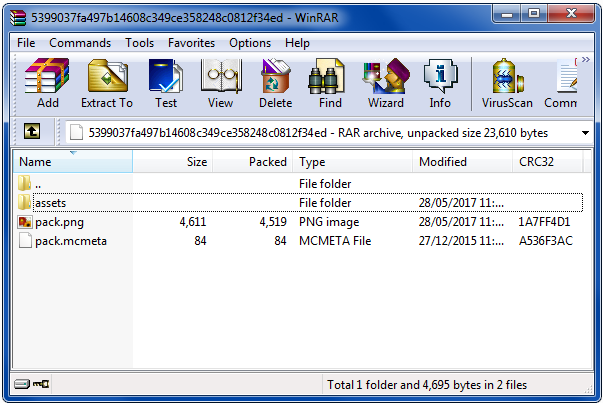Click the pack.mcmeta blank file icon
603x403 pixels.
tap(25, 241)
